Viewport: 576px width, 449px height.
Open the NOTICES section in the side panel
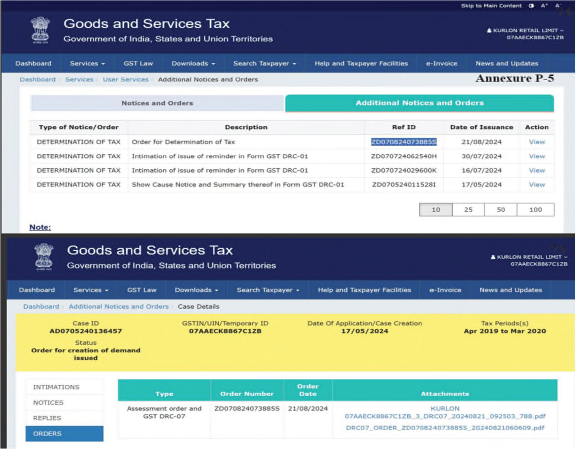[x=64, y=403]
